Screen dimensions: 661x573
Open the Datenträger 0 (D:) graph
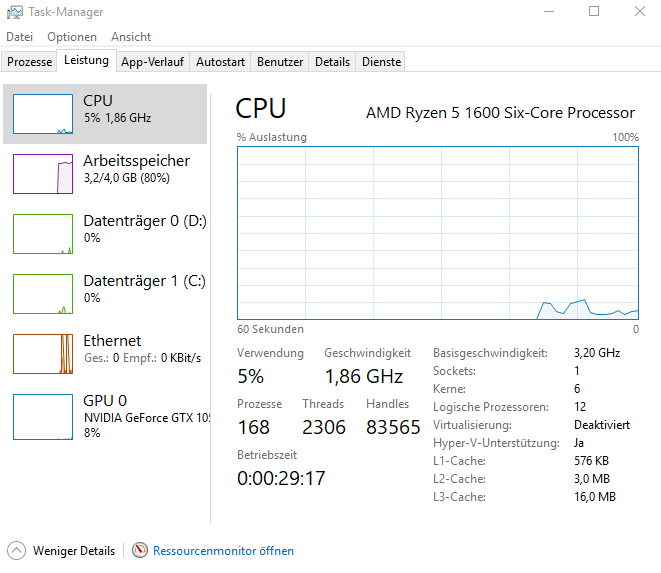43,233
